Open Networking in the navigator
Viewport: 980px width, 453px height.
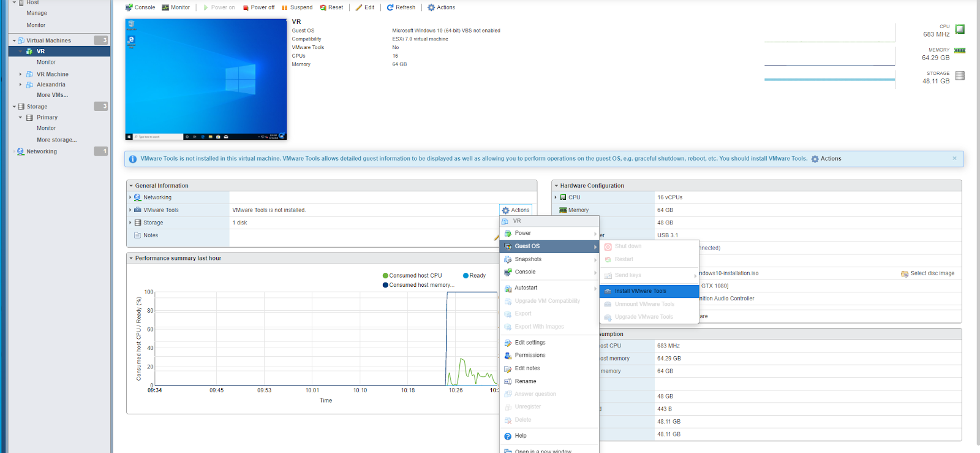tap(42, 151)
